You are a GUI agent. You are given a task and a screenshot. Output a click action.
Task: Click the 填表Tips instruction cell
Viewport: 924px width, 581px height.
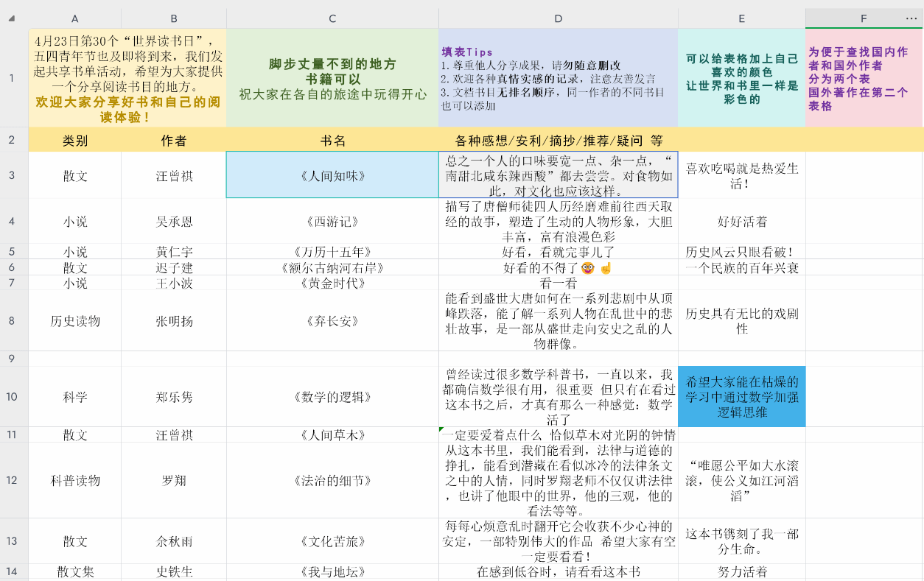558,78
